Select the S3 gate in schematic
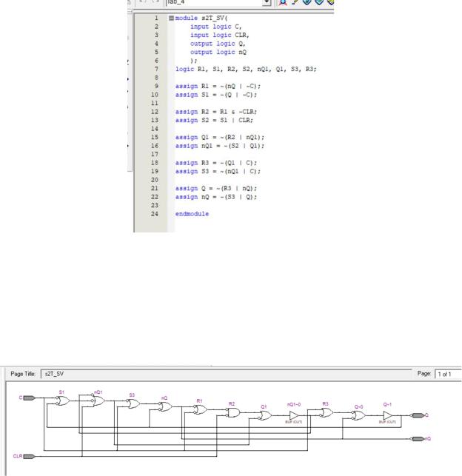Viewport: 462px width, 476px height. [x=133, y=403]
